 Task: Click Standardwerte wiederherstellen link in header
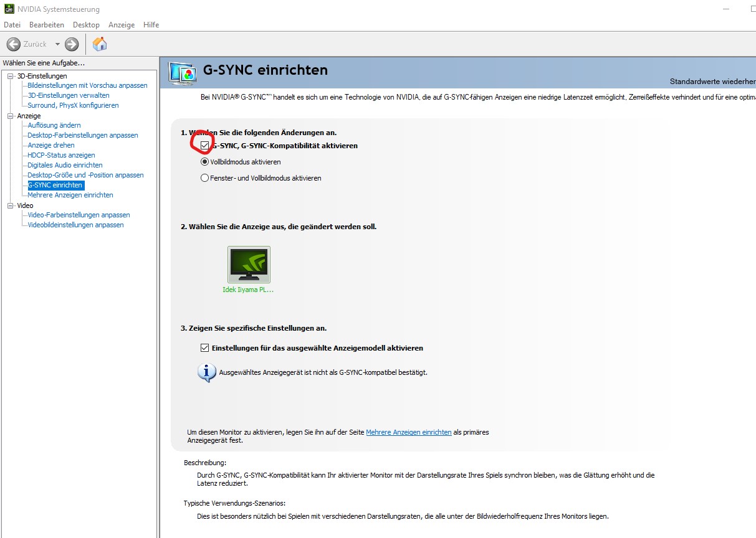point(713,82)
